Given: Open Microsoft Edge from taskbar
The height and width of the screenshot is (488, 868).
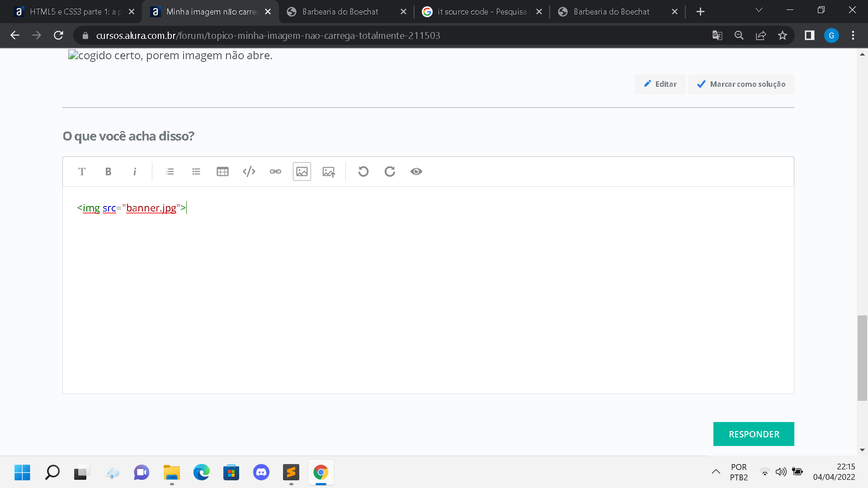Looking at the screenshot, I should 202,473.
